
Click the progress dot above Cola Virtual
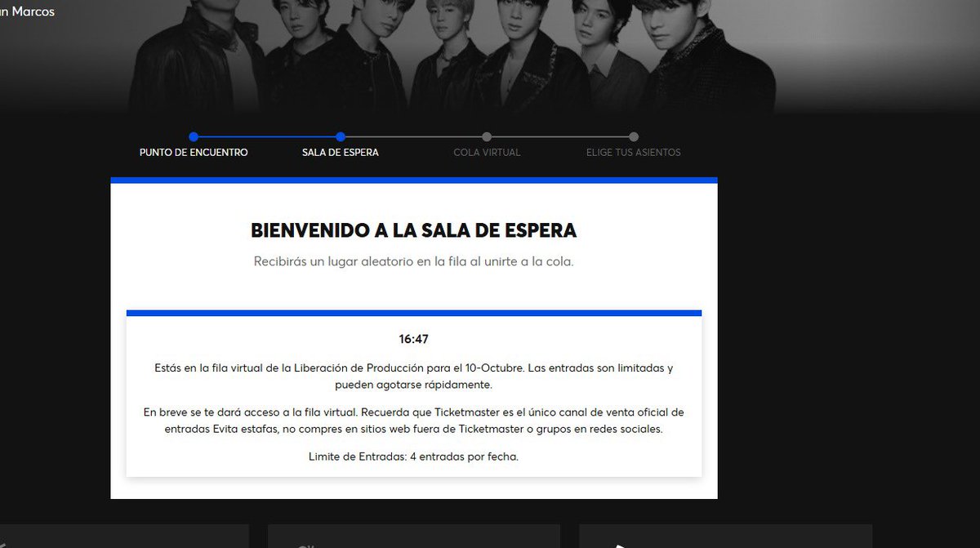(x=487, y=137)
